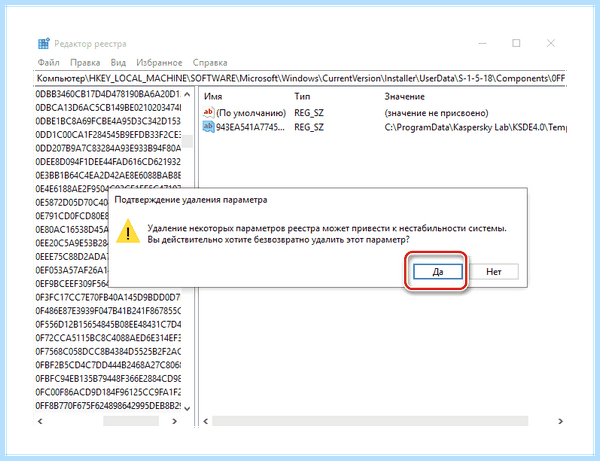Select key 0DBB3460CB17D4D478190BA6A20D1
The height and width of the screenshot is (461, 600).
coord(108,94)
